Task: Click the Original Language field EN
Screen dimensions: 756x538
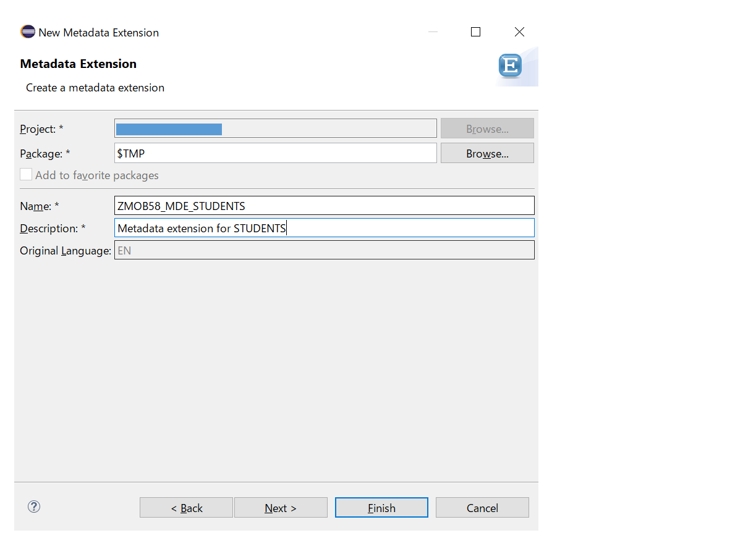Action: click(325, 250)
